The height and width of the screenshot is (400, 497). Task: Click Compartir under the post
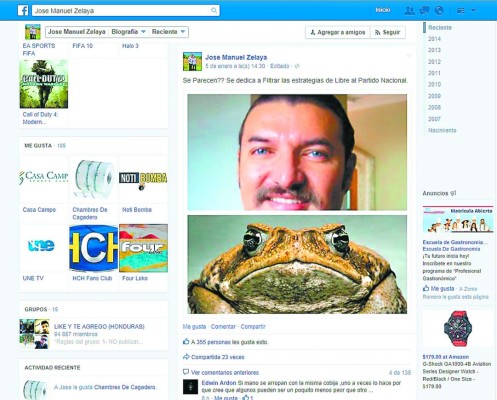click(x=253, y=327)
